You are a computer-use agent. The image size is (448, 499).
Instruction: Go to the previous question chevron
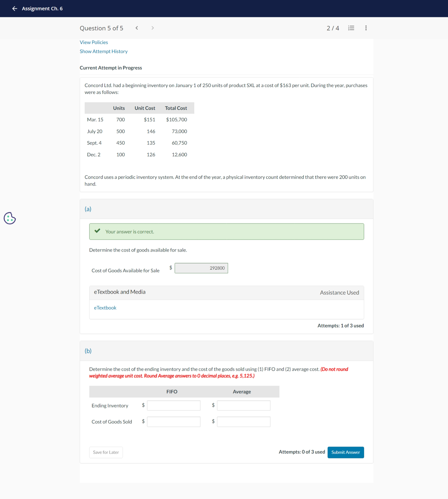tap(137, 28)
